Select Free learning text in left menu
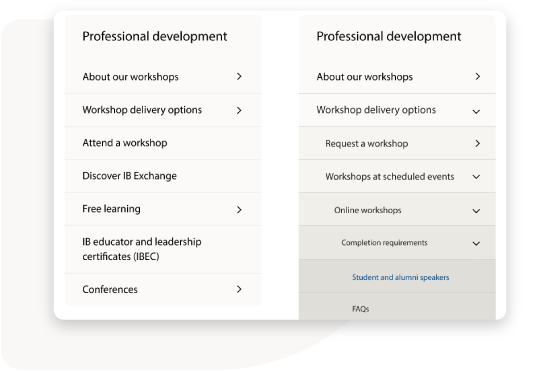560x371 pixels. pyautogui.click(x=111, y=209)
